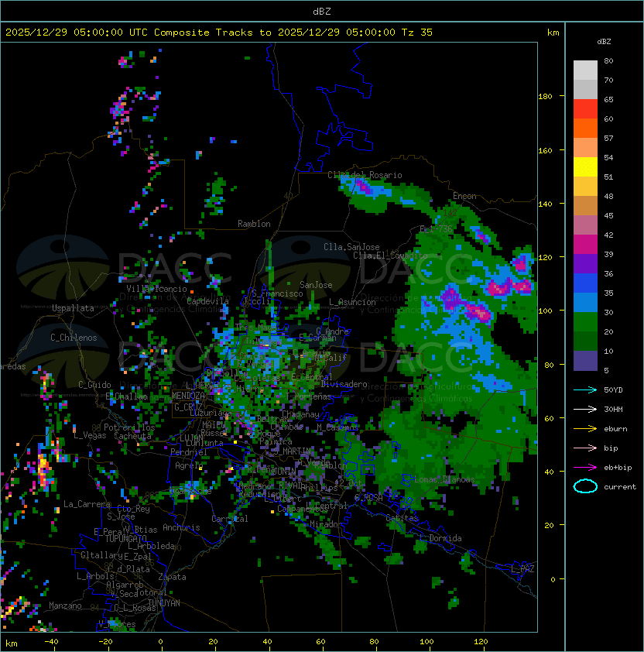The width and height of the screenshot is (644, 652).
Task: Select the red 60–65 dBZ swatch
Action: [x=585, y=109]
